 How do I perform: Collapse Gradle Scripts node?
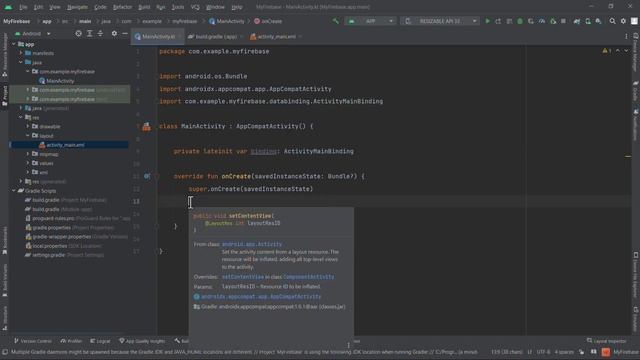coord(14,191)
